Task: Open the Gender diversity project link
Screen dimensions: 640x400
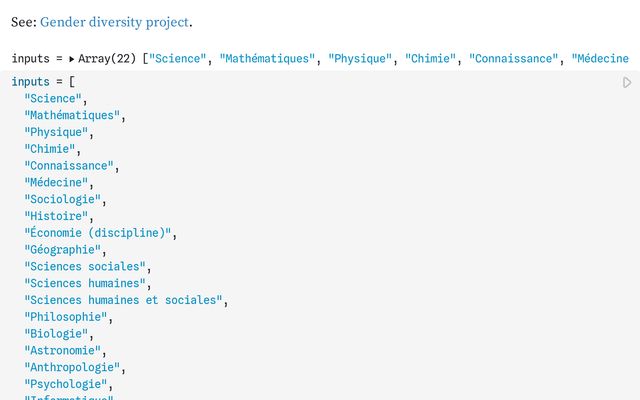Action: coord(114,22)
